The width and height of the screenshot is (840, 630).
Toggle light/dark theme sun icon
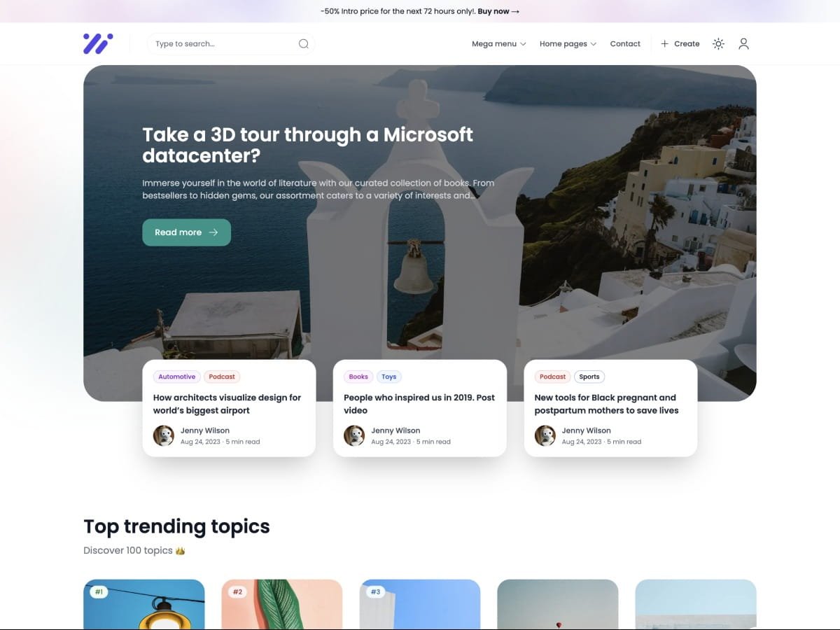(718, 43)
